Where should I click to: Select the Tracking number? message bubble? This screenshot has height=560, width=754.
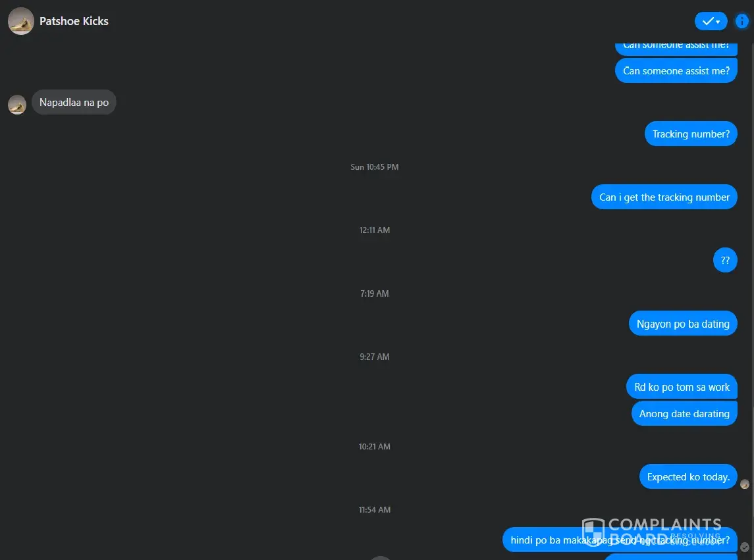tap(691, 134)
